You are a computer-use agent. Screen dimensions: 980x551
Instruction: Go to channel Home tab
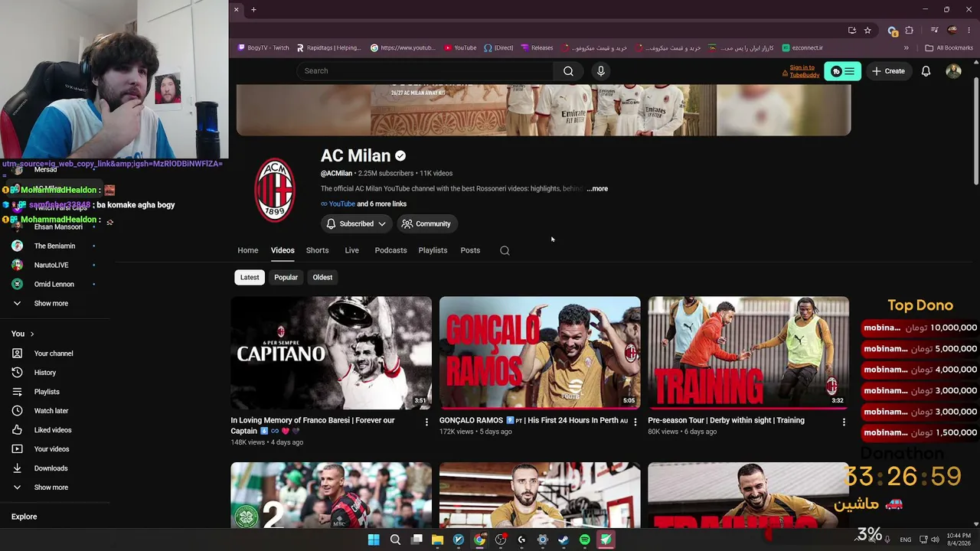click(x=247, y=250)
